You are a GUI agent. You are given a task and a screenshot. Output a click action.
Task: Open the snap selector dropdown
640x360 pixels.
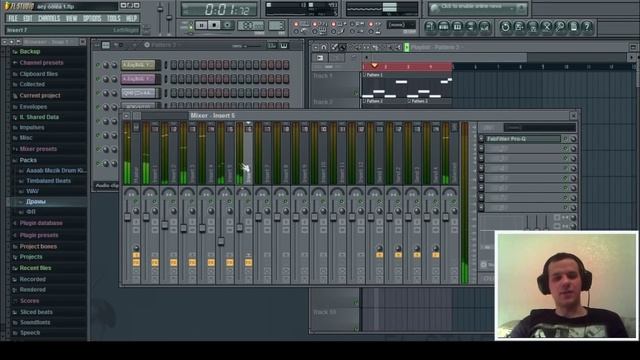pos(401,25)
